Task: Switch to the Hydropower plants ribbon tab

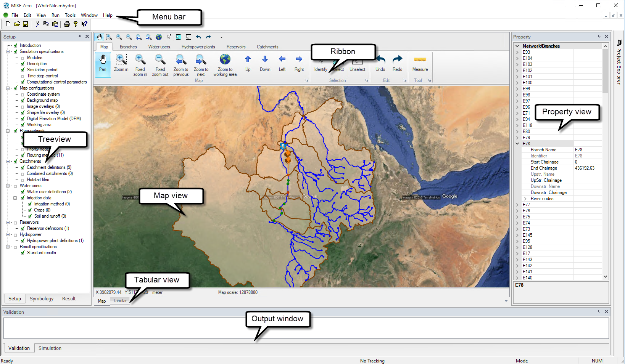Action: [x=198, y=47]
